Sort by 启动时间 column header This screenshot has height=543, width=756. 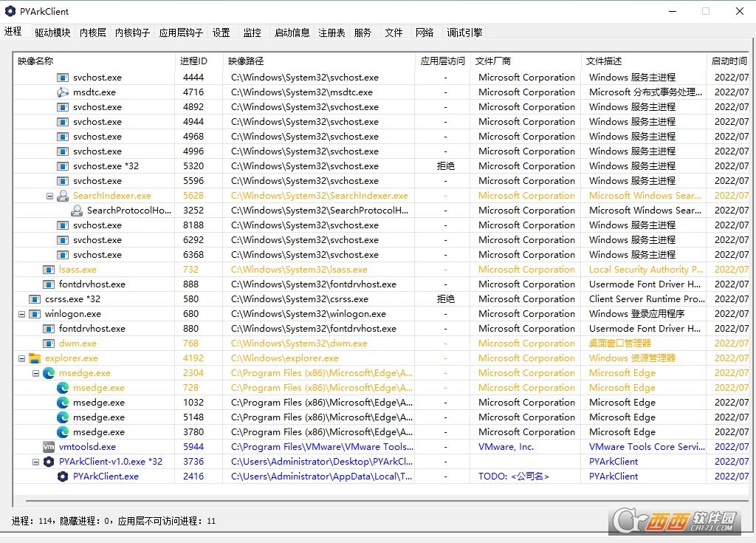[x=728, y=61]
